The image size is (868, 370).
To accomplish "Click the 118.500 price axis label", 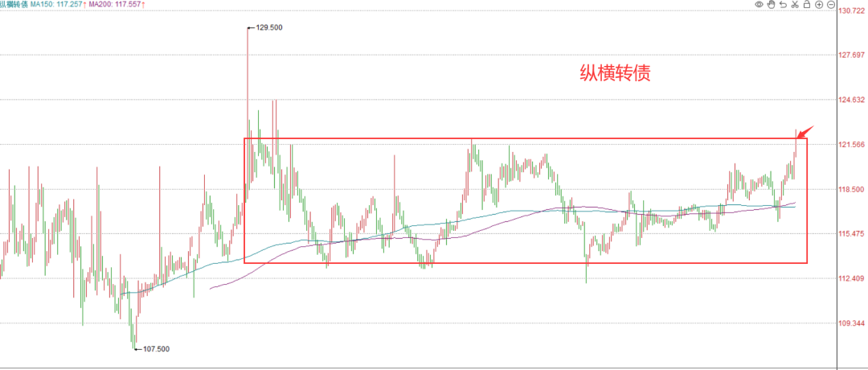I will coord(853,190).
